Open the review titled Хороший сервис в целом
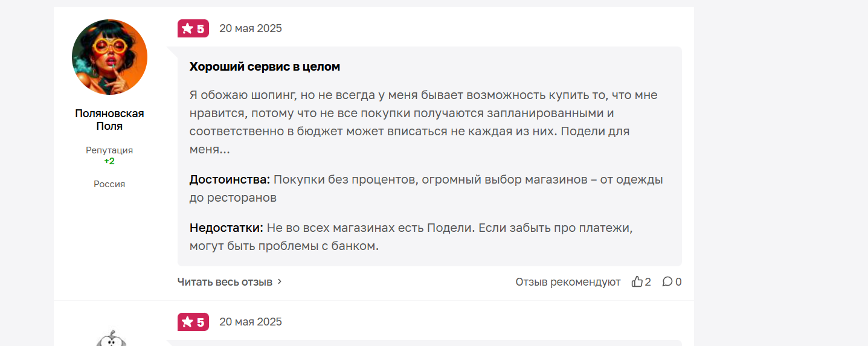This screenshot has height=346, width=868. (x=265, y=66)
